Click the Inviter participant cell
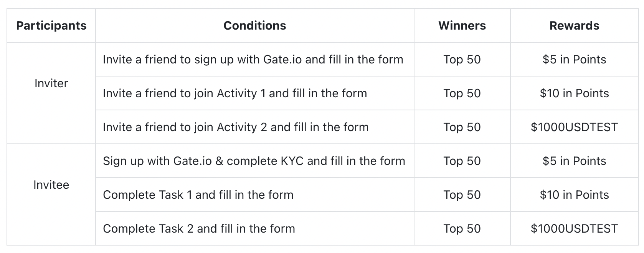The height and width of the screenshot is (253, 644). click(x=51, y=83)
